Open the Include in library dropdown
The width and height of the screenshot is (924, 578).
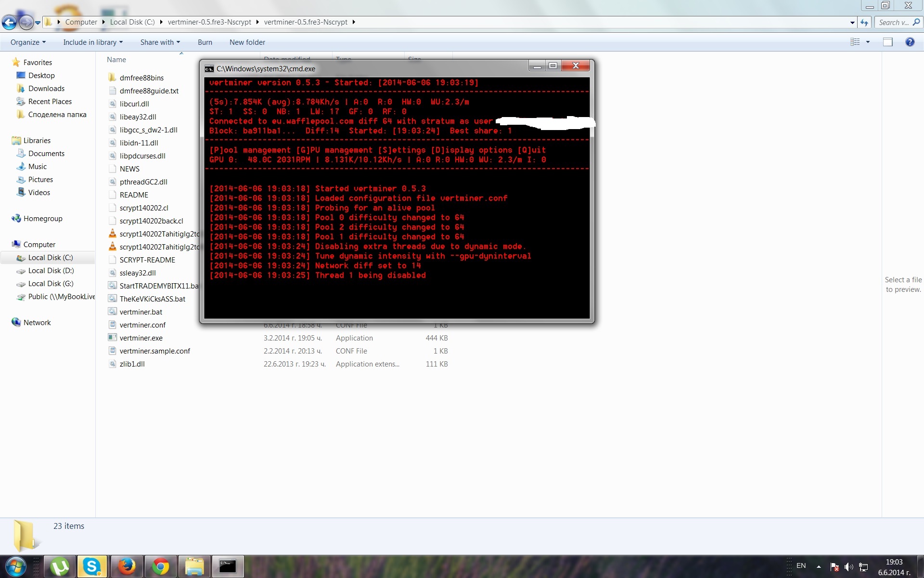93,42
